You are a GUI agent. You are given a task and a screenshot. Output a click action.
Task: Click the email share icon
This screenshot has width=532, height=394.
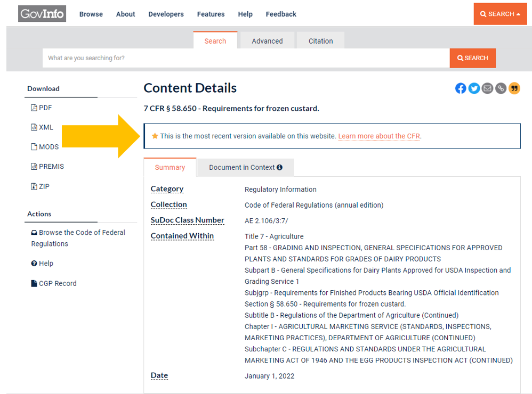pyautogui.click(x=487, y=88)
